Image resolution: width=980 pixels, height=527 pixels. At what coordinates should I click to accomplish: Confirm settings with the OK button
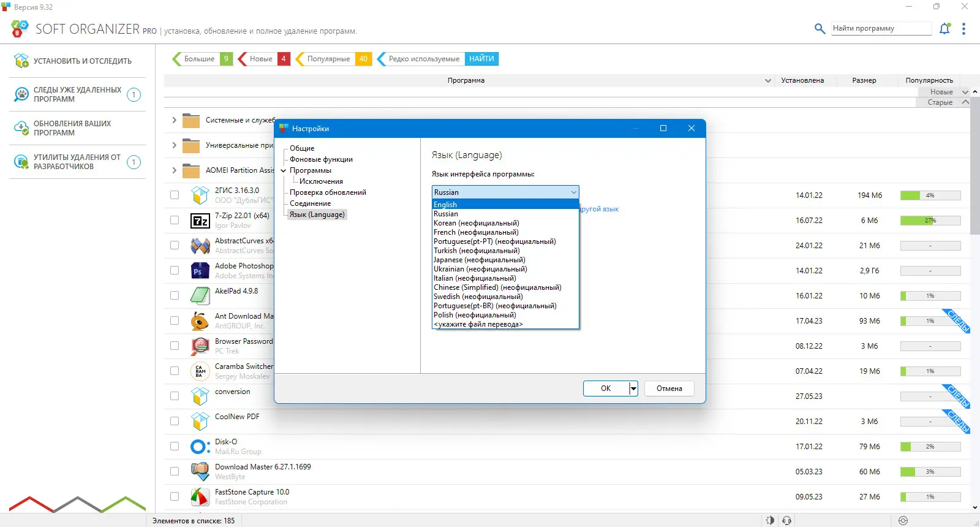pyautogui.click(x=606, y=389)
